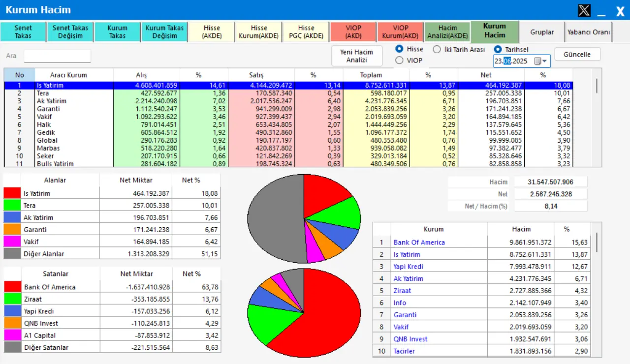Expand the date dropdown arrow
The image size is (630, 364).
click(545, 61)
